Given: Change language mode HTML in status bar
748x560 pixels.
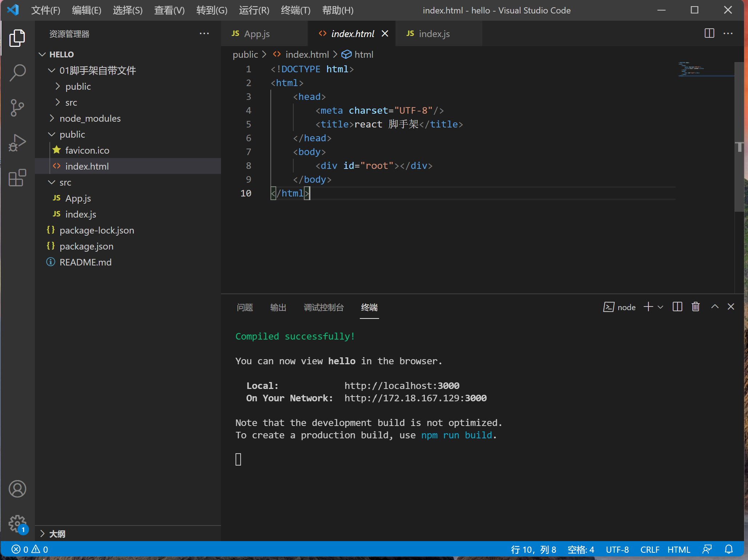Looking at the screenshot, I should [x=679, y=549].
